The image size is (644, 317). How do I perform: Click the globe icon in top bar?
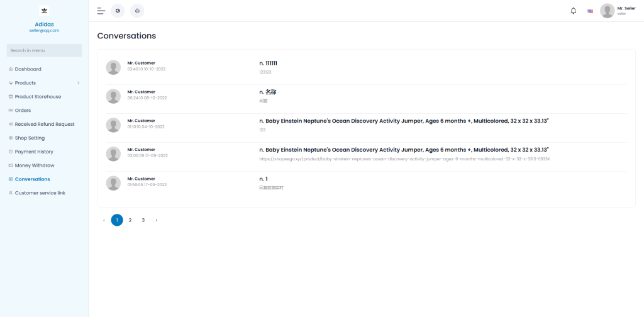tap(118, 11)
